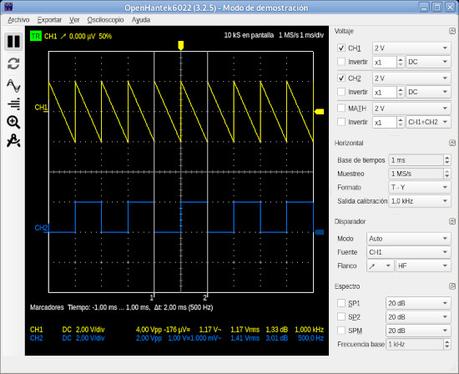Open the SP1 20 dB dropdown
This screenshot has height=374, width=459.
point(418,303)
